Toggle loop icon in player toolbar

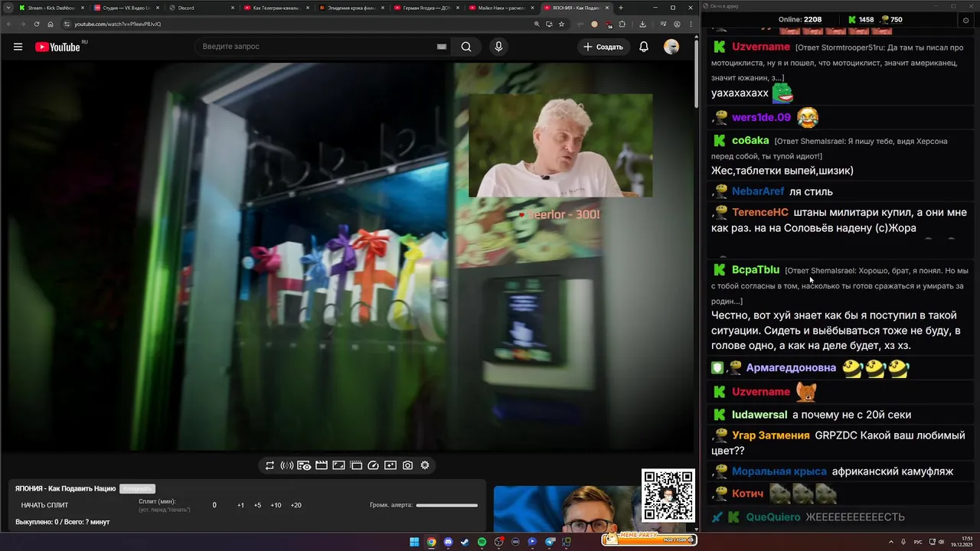(269, 465)
